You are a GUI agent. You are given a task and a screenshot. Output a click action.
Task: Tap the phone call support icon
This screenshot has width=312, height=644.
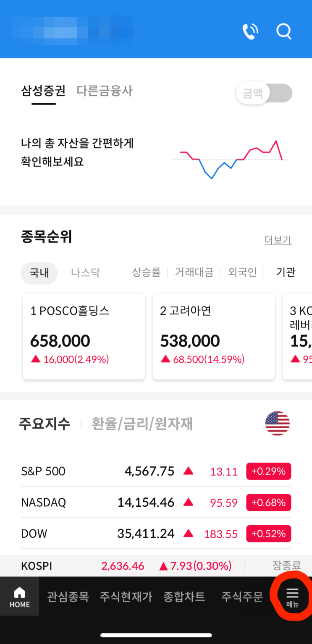[x=250, y=31]
